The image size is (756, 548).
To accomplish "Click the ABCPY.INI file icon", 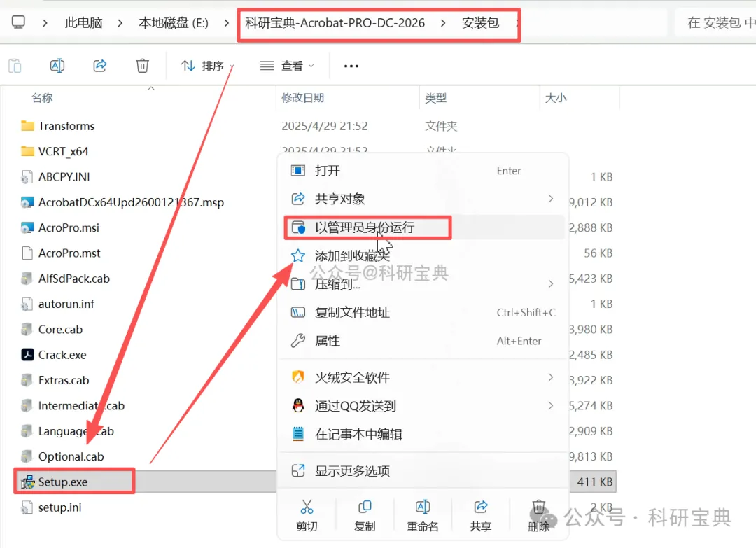I will coord(27,177).
